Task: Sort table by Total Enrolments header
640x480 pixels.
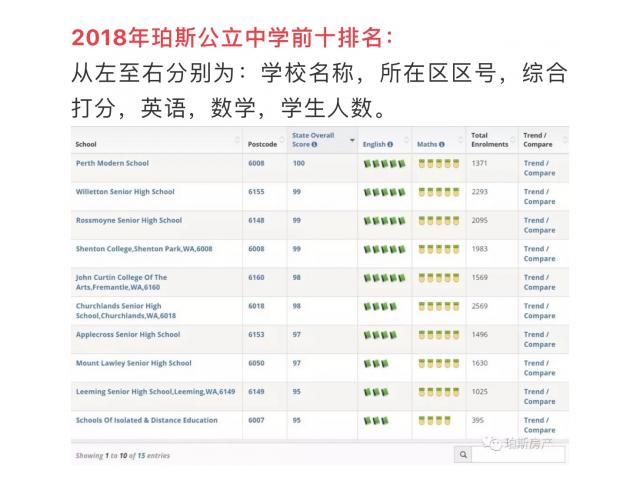Action: point(490,140)
